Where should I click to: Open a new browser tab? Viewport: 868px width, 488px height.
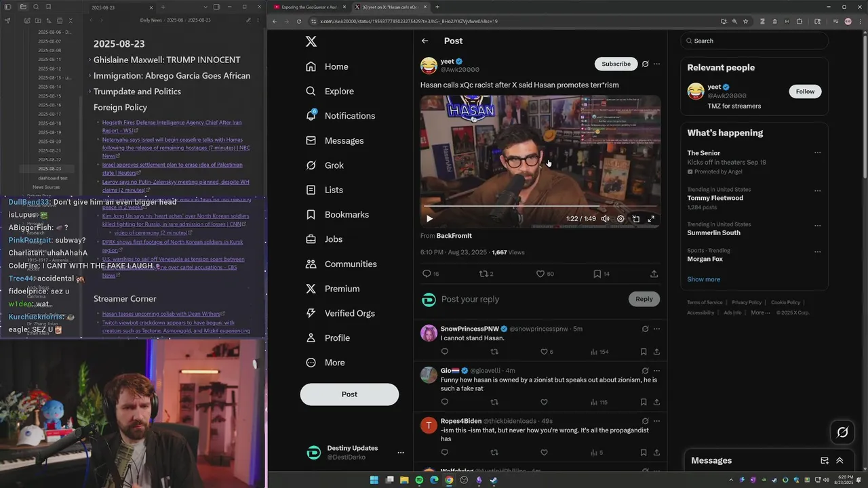coord(437,7)
